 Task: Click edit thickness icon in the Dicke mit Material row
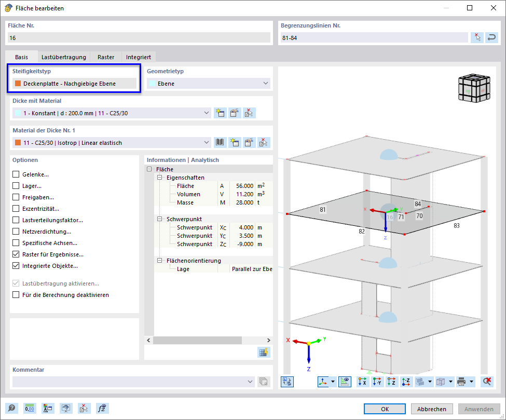235,113
